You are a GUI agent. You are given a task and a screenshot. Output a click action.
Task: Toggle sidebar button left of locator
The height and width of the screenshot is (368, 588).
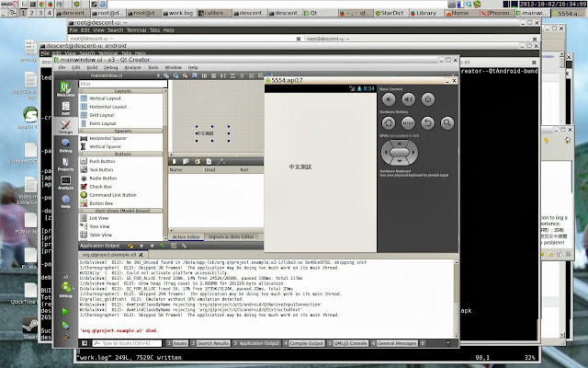[85, 343]
